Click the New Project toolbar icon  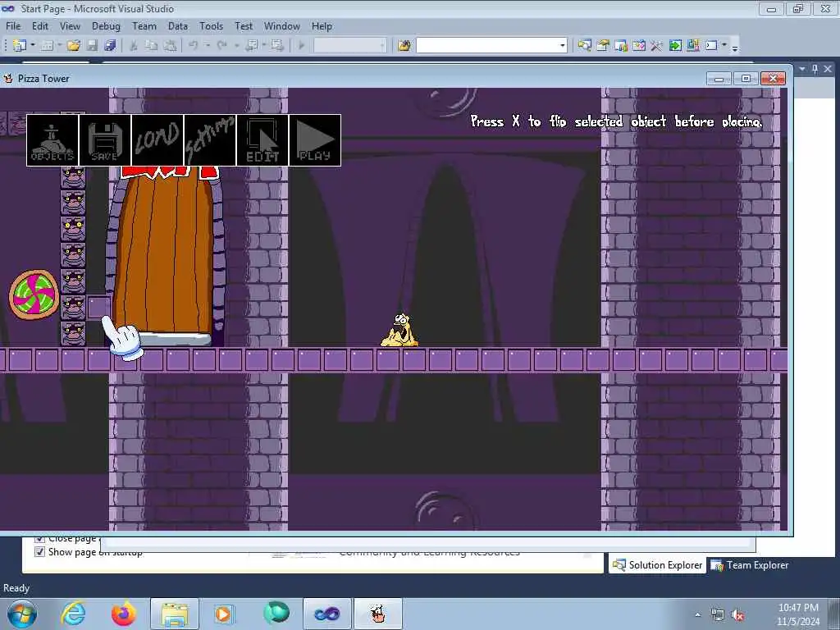pos(20,46)
